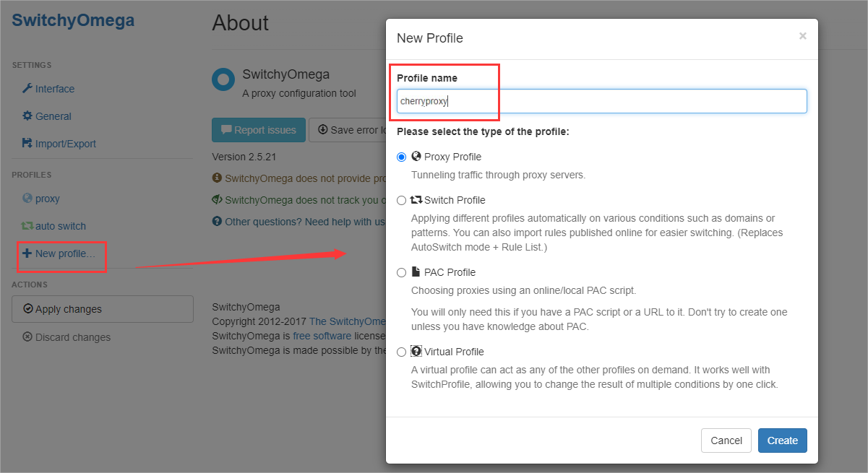Viewport: 868px width, 473px height.
Task: Close the New Profile dialog with X
Action: 802,36
